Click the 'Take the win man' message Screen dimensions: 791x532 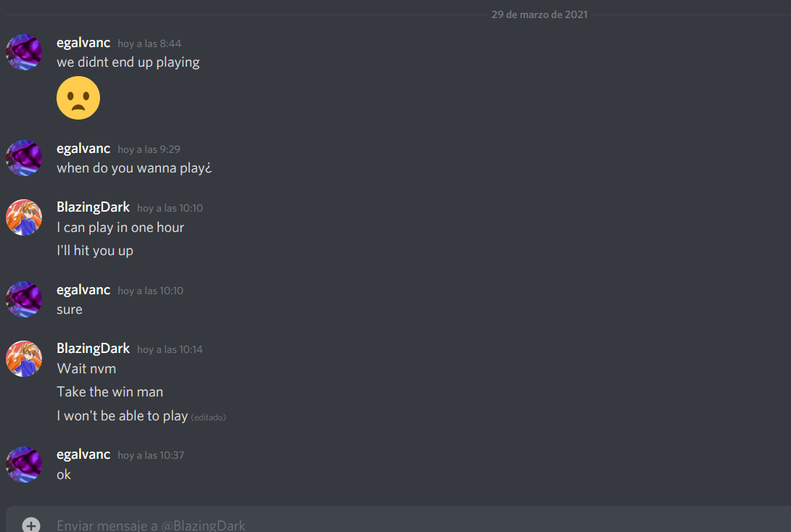pyautogui.click(x=110, y=392)
